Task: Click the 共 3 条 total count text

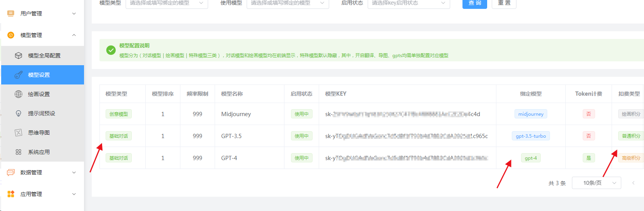Action: 557,183
